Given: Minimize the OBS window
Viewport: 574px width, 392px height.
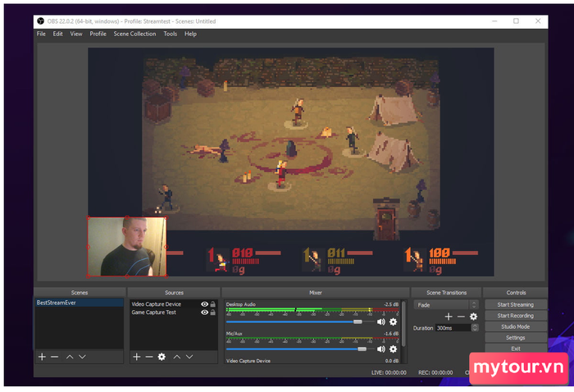Looking at the screenshot, I should pyautogui.click(x=494, y=21).
